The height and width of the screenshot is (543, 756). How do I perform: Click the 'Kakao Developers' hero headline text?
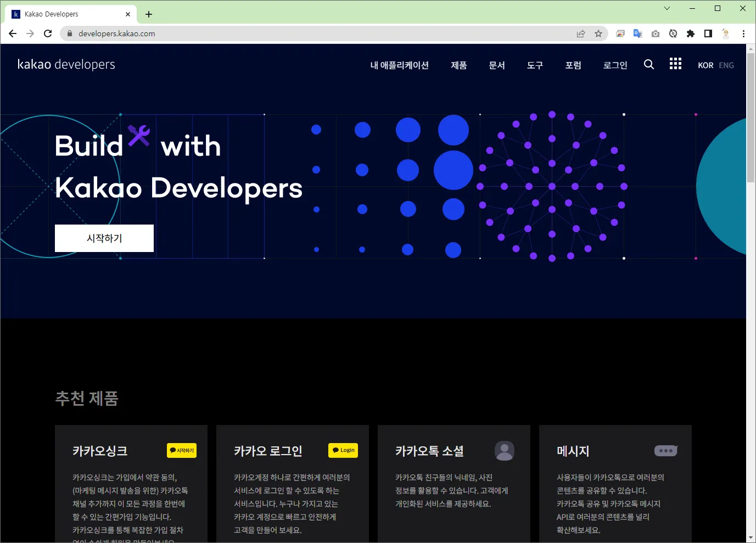tap(179, 188)
